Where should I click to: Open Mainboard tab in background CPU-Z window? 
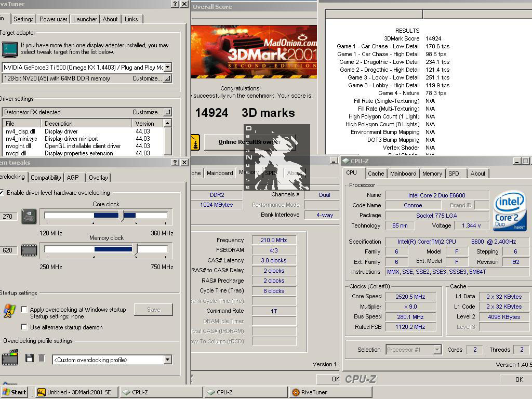220,173
